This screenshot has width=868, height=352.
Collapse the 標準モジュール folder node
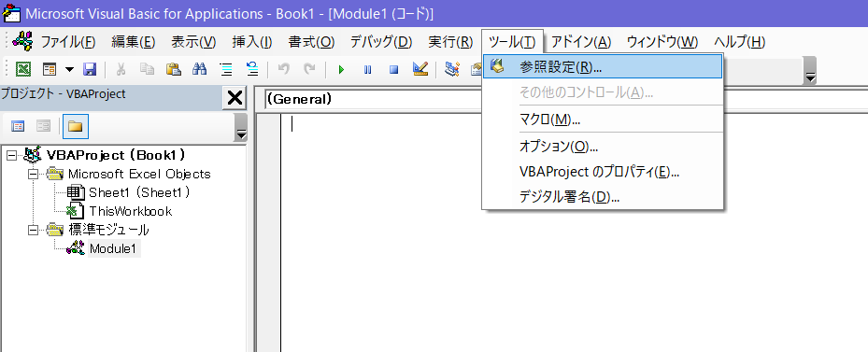32,230
